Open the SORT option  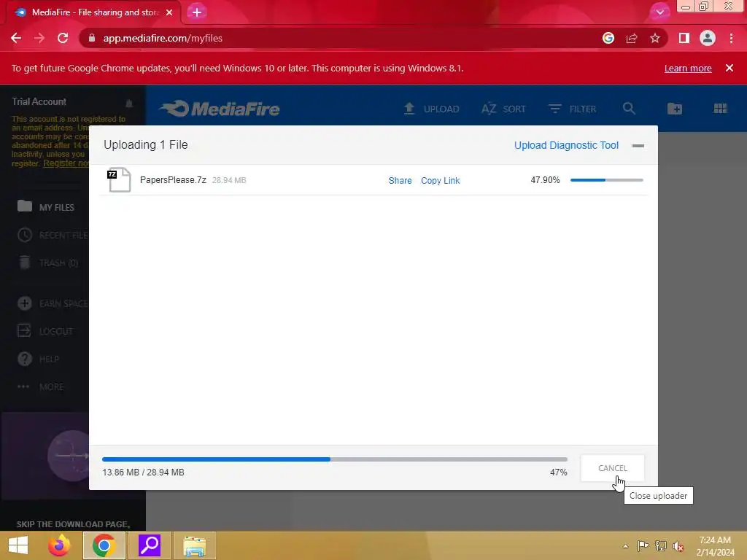pyautogui.click(x=503, y=109)
